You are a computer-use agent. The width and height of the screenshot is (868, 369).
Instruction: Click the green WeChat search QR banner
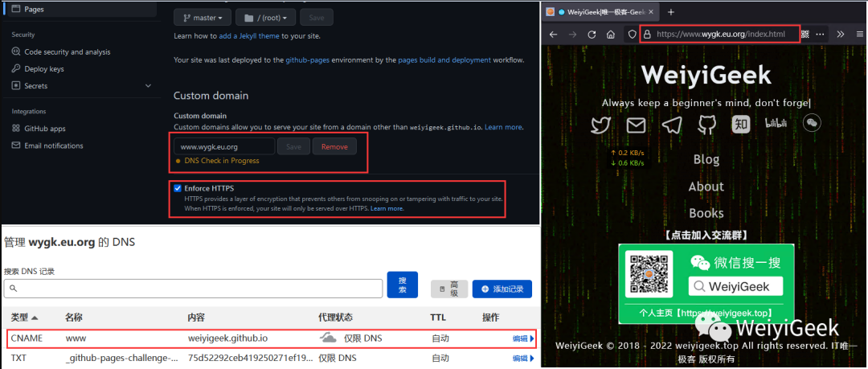706,283
